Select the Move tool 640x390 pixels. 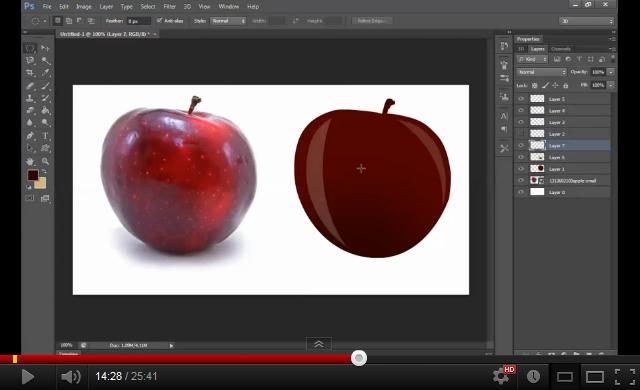click(x=45, y=48)
